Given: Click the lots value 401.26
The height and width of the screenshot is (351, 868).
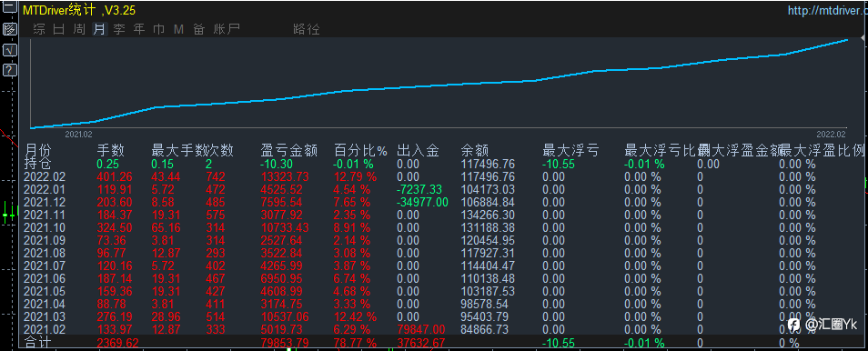Looking at the screenshot, I should click(x=115, y=176).
